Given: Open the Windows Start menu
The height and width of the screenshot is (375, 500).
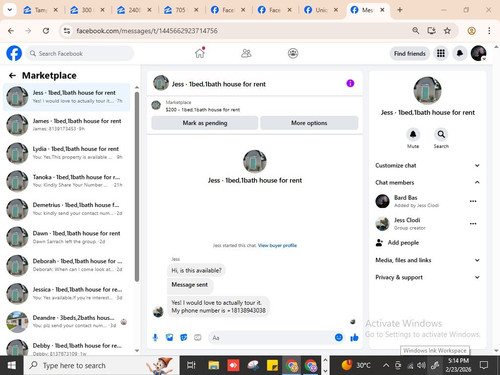Looking at the screenshot, I should tap(12, 365).
